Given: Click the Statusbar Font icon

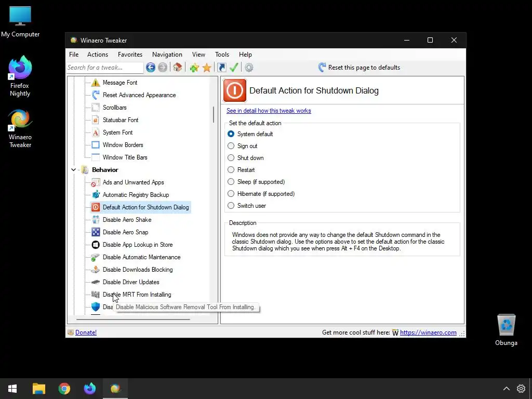Looking at the screenshot, I should (96, 120).
